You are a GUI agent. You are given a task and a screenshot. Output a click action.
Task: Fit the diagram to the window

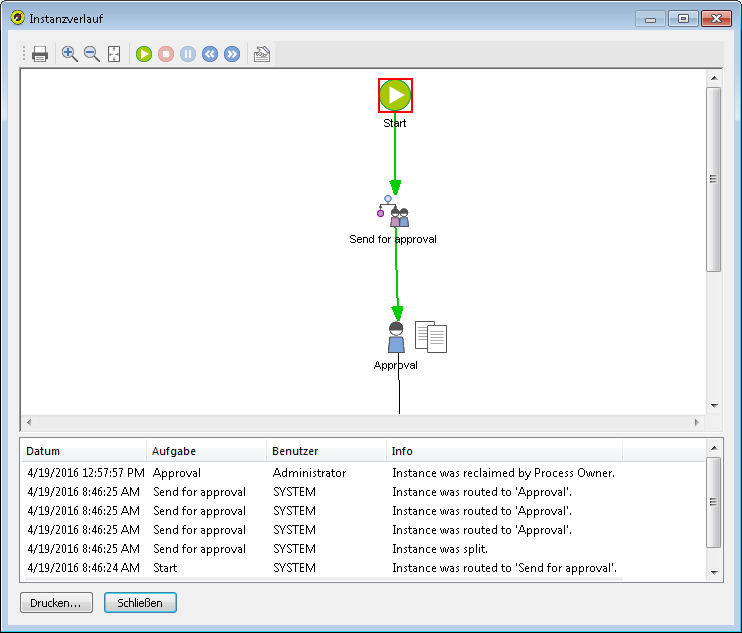tap(114, 54)
